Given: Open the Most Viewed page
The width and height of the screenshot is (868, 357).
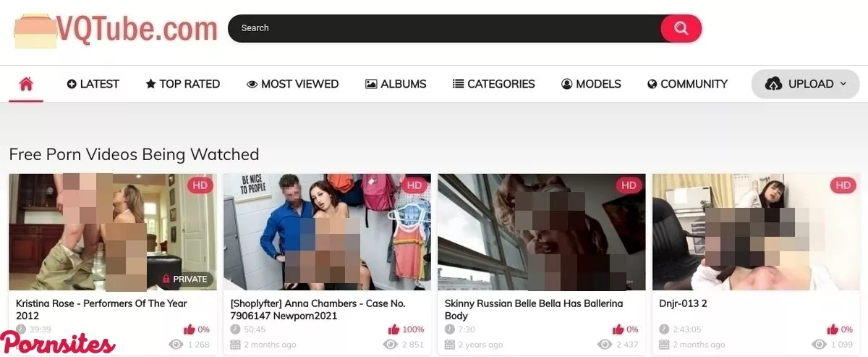Looking at the screenshot, I should [292, 84].
